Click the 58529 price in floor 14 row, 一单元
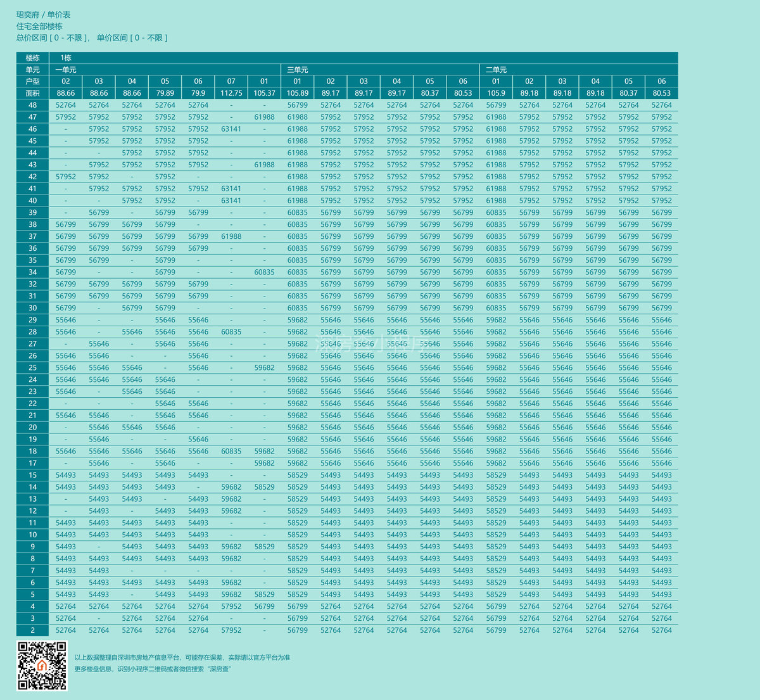This screenshot has width=760, height=700. (264, 487)
